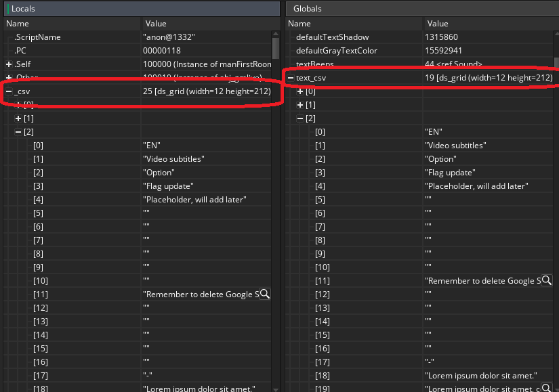
Task: Select the Locals panel tab
Action: click(142, 9)
